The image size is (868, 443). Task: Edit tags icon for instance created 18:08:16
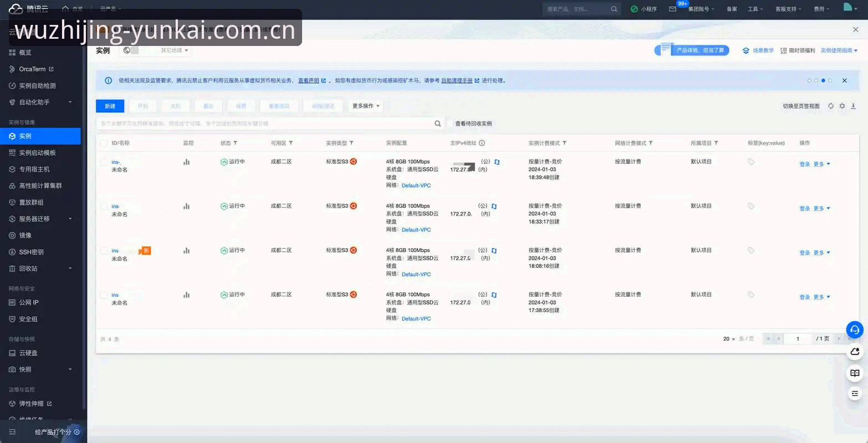click(751, 250)
